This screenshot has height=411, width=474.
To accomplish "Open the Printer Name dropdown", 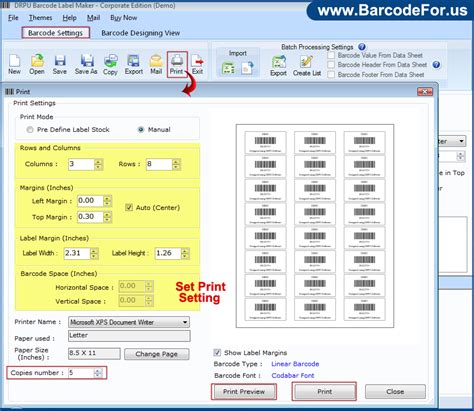I will pos(185,322).
